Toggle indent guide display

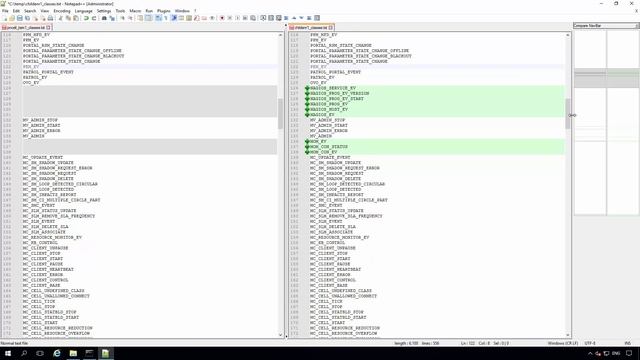click(173, 18)
